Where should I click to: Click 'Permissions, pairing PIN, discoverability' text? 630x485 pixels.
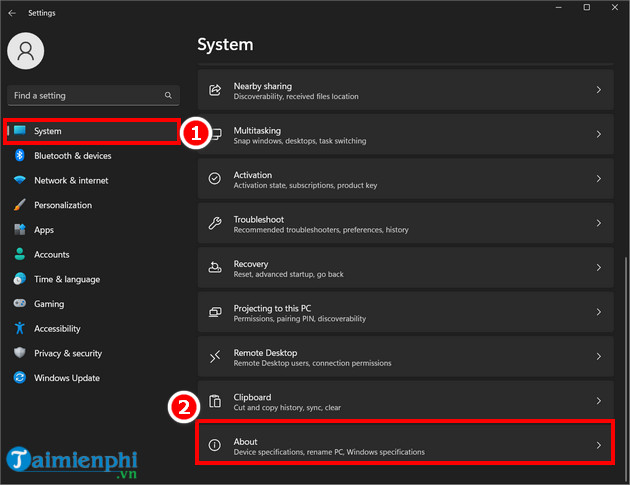(300, 319)
